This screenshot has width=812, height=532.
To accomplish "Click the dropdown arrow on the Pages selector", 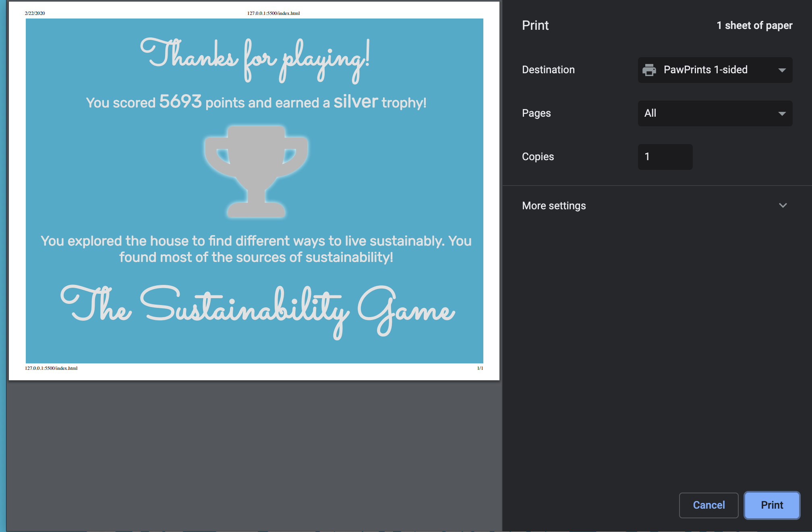I will [782, 113].
